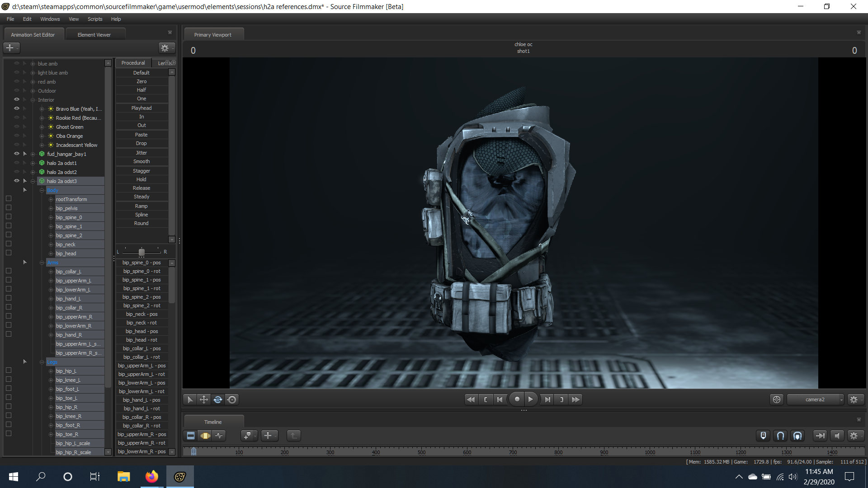This screenshot has width=868, height=488.
Task: Select the screen manipulator circle tool
Action: 232,399
